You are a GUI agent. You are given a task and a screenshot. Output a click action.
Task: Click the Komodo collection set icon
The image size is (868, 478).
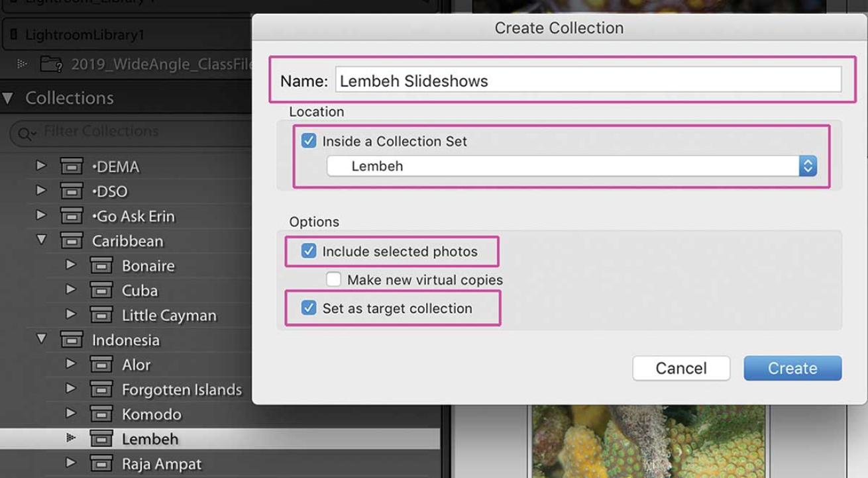(x=101, y=415)
